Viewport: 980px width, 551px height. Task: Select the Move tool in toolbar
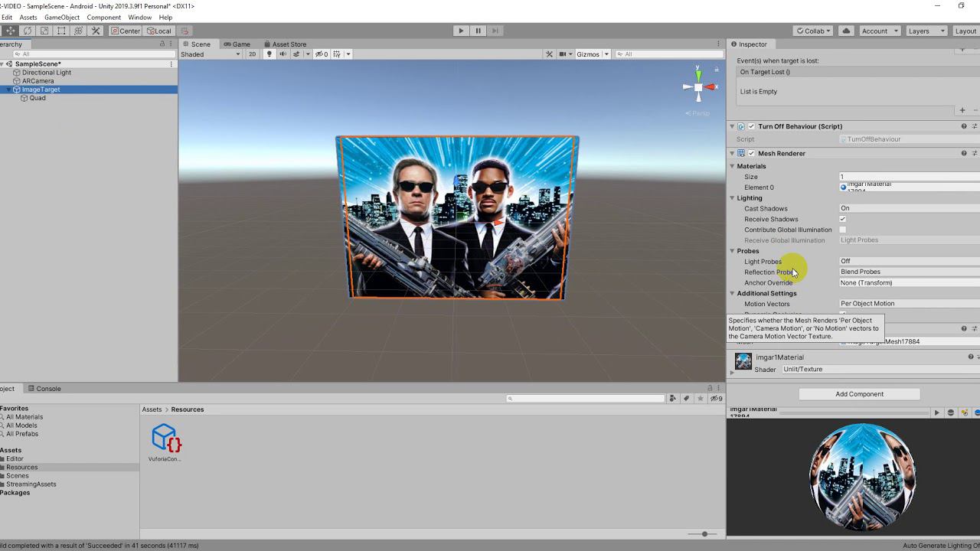pos(11,31)
